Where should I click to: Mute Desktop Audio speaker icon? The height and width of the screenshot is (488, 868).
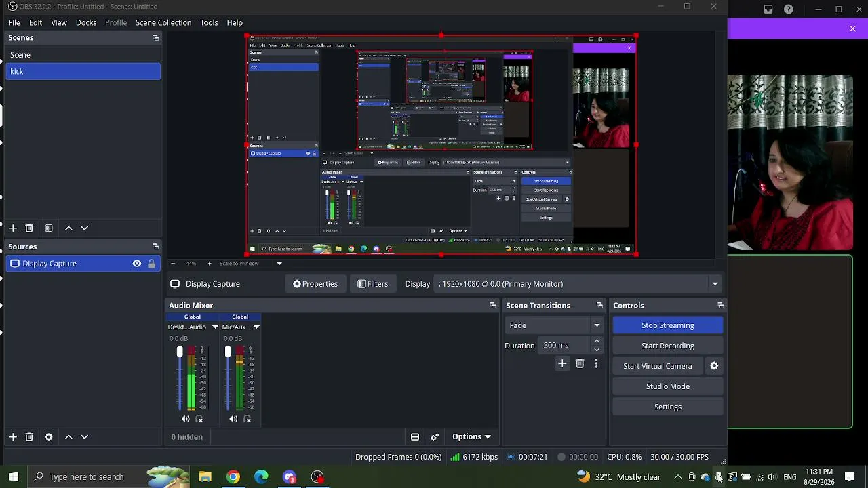click(185, 419)
